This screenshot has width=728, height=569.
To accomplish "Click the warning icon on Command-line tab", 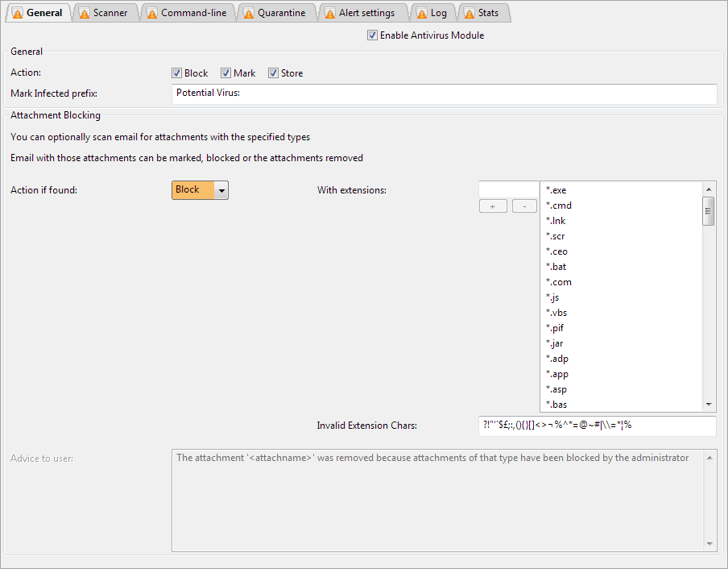I will (152, 13).
